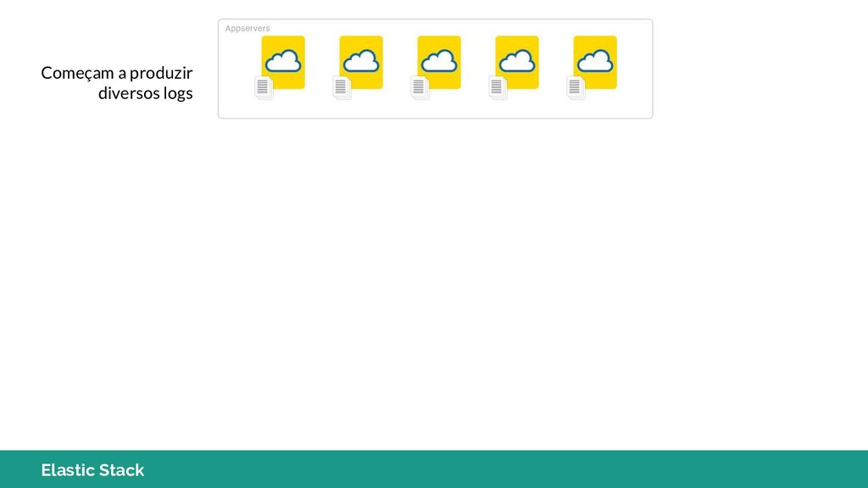868x488 pixels.
Task: Click the fourth yellow cloud appserver icon
Action: [517, 62]
